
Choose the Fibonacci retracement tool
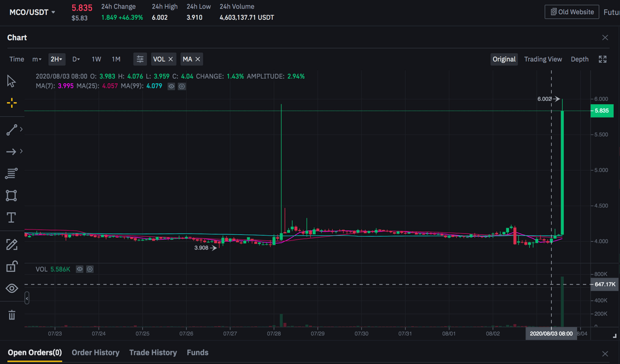(x=11, y=173)
